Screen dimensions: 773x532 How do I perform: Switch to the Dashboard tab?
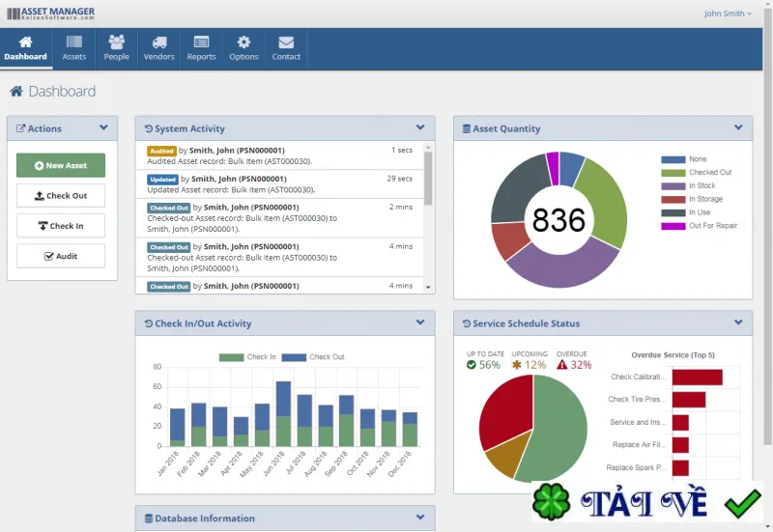pos(26,49)
